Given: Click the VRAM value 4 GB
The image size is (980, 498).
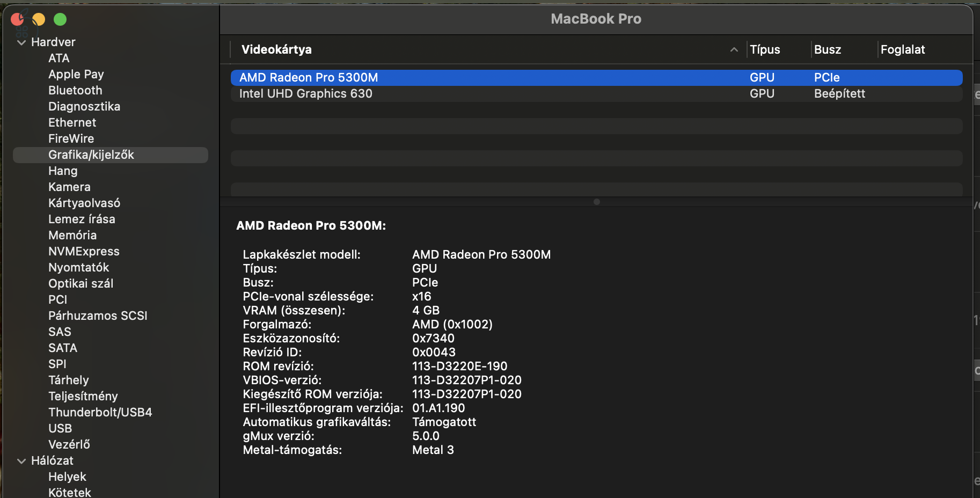Looking at the screenshot, I should tap(426, 310).
